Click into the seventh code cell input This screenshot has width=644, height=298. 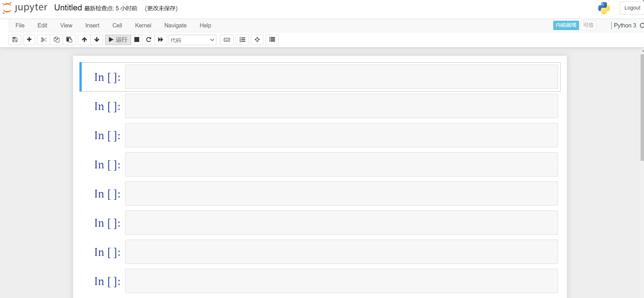click(x=341, y=252)
